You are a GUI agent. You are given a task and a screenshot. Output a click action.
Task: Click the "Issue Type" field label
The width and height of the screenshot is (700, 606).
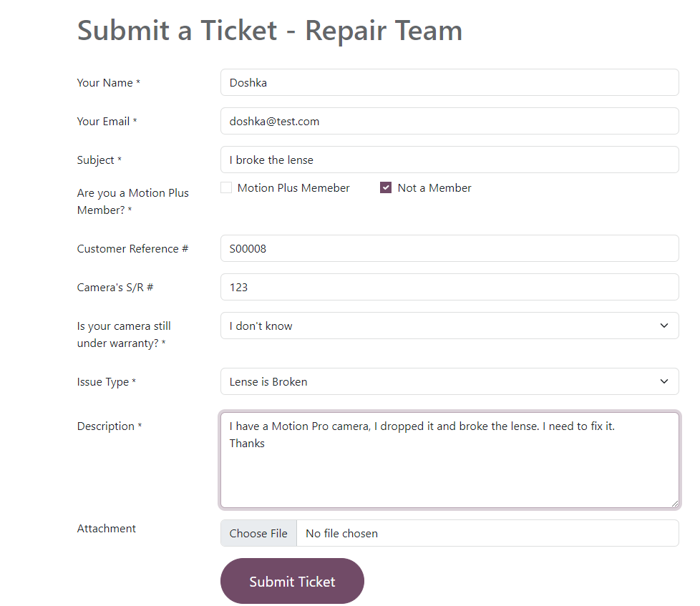coord(103,382)
